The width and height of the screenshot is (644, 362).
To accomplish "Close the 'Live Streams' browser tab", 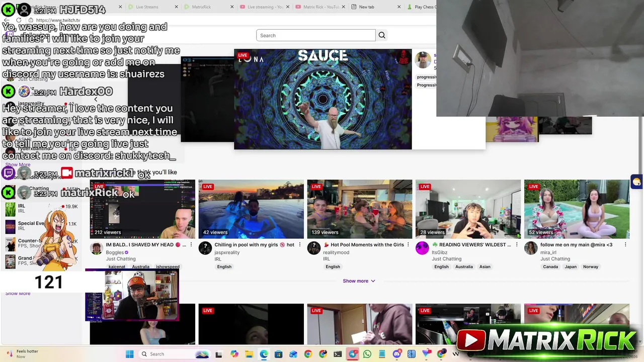I will click(x=176, y=7).
